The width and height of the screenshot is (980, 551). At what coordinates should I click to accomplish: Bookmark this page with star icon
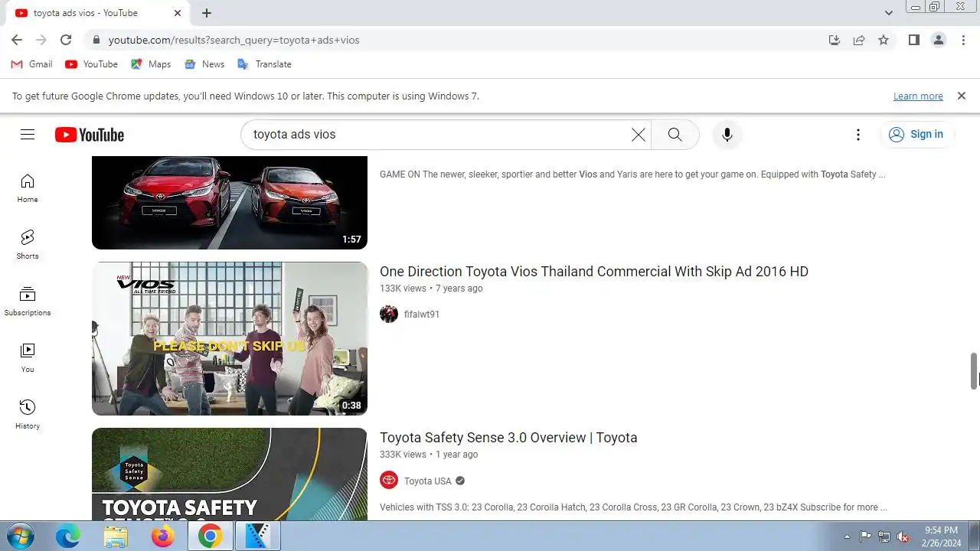click(884, 40)
